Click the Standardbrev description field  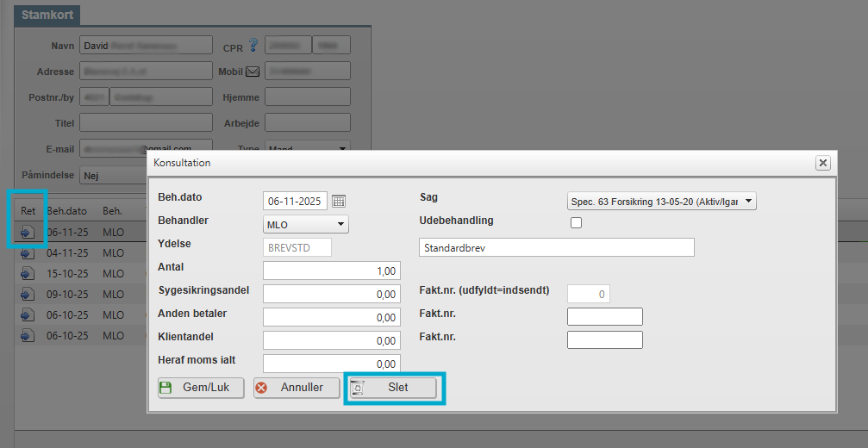tap(556, 248)
